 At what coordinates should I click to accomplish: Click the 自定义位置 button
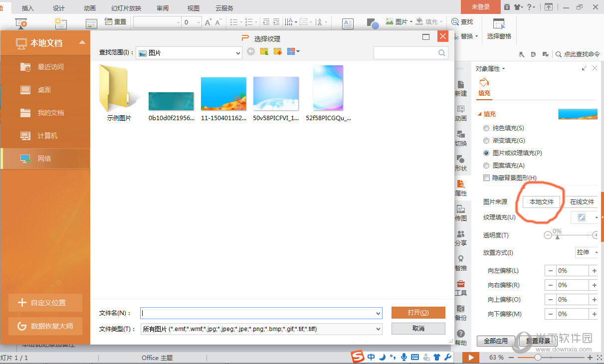click(x=44, y=303)
